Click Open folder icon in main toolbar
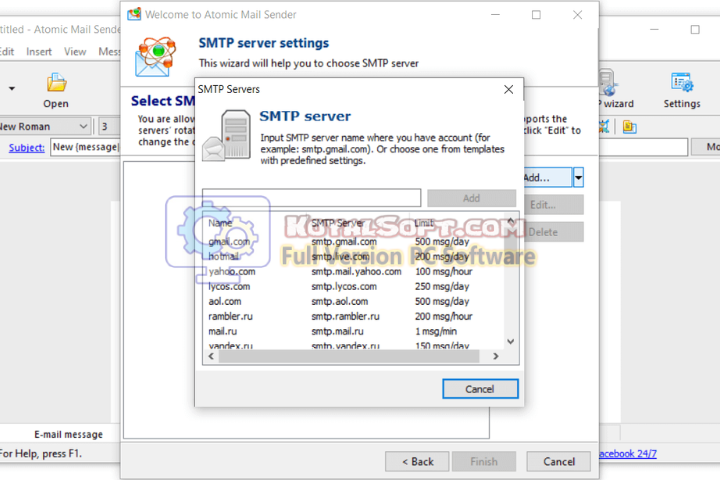This screenshot has width=720, height=480. click(56, 83)
